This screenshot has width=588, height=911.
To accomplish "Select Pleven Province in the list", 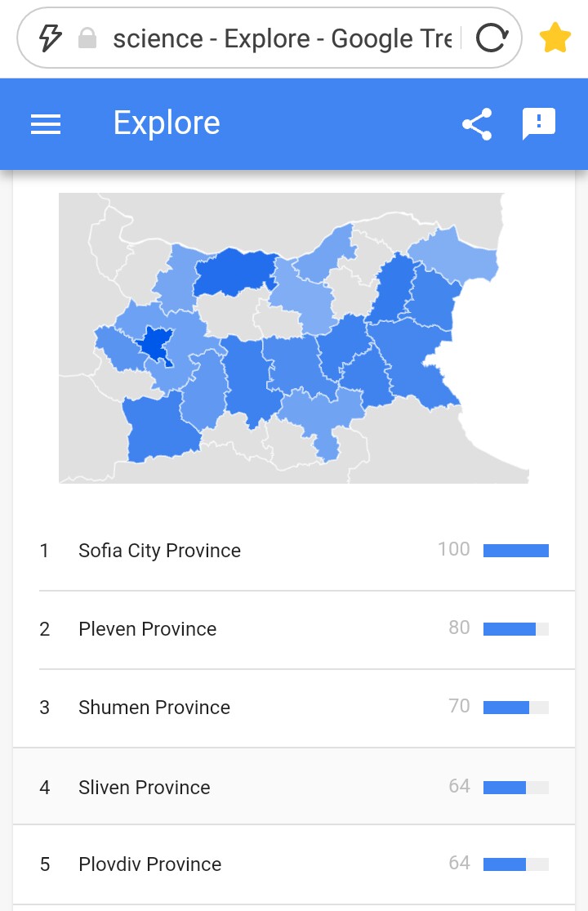I will [147, 629].
